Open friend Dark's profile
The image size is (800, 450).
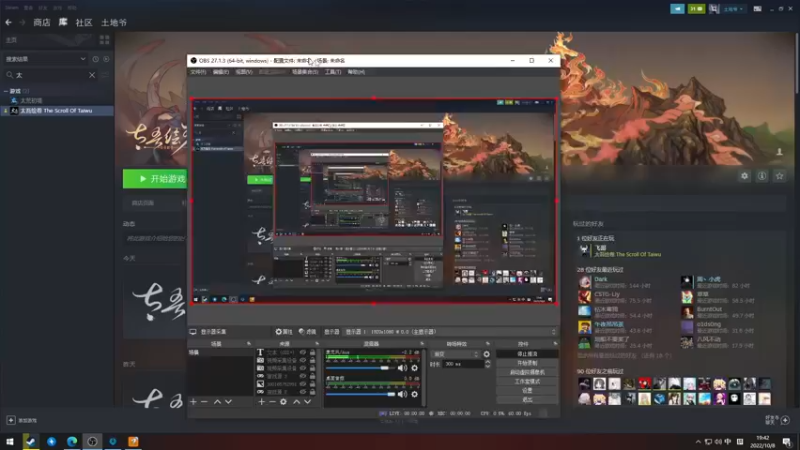click(x=601, y=279)
